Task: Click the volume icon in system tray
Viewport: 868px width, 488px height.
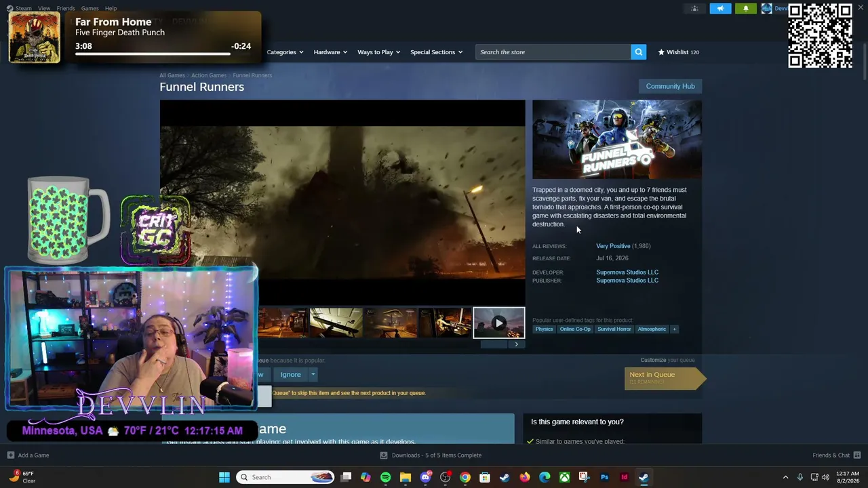Action: [x=825, y=477]
